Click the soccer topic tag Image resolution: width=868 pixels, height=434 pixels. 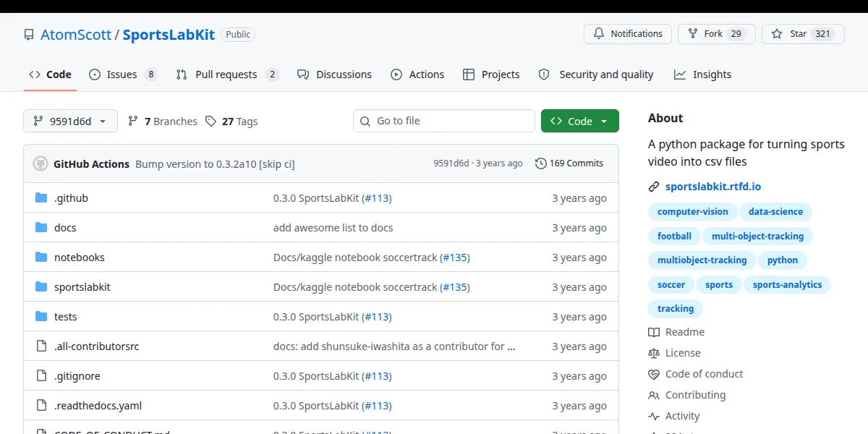[671, 284]
